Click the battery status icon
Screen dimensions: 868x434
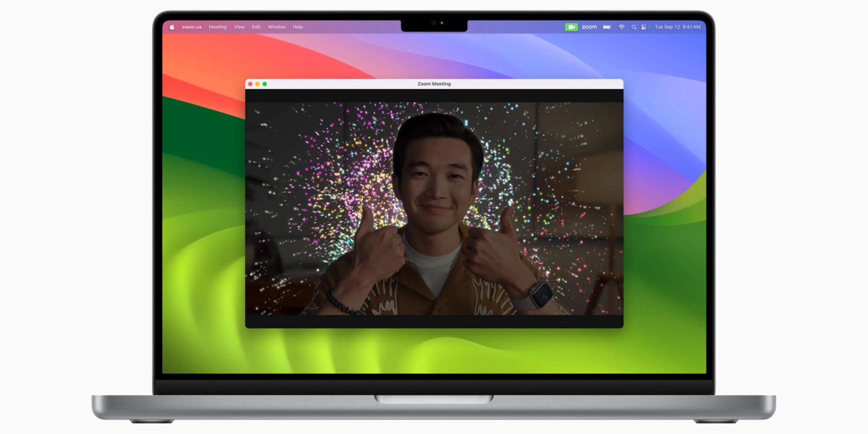(x=607, y=27)
